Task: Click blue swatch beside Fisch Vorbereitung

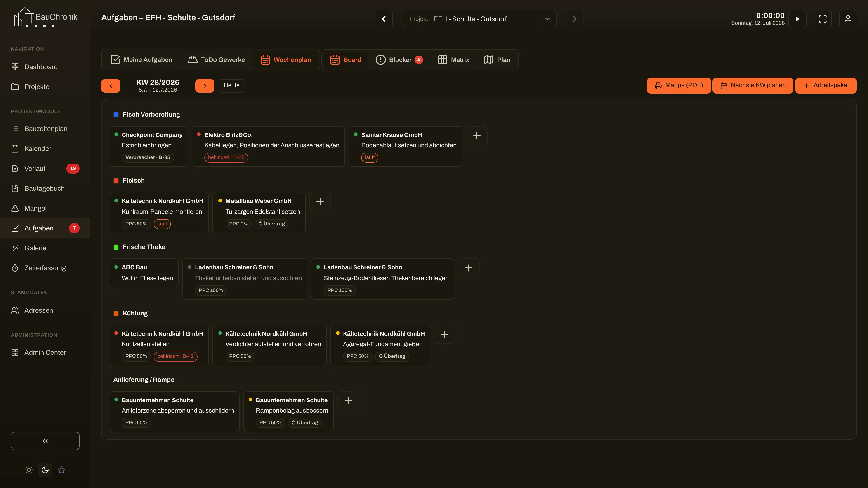Action: [x=116, y=115]
